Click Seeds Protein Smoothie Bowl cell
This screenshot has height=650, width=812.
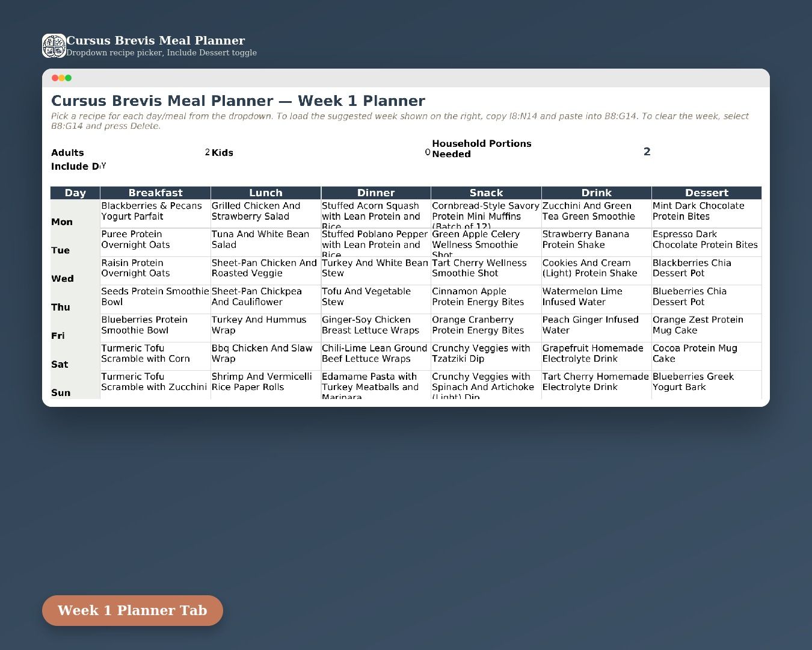[x=155, y=299]
